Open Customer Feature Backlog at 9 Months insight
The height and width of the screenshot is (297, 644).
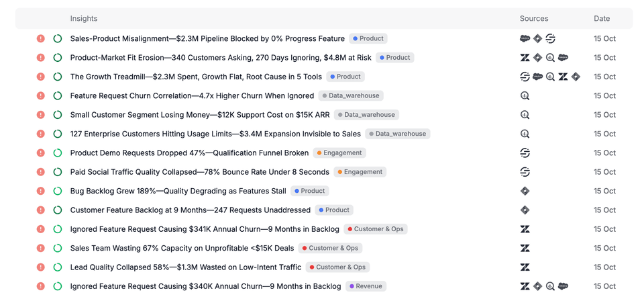tap(190, 210)
